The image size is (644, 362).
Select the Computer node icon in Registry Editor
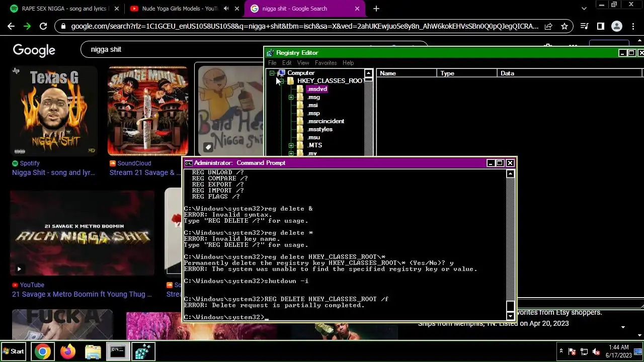281,73
